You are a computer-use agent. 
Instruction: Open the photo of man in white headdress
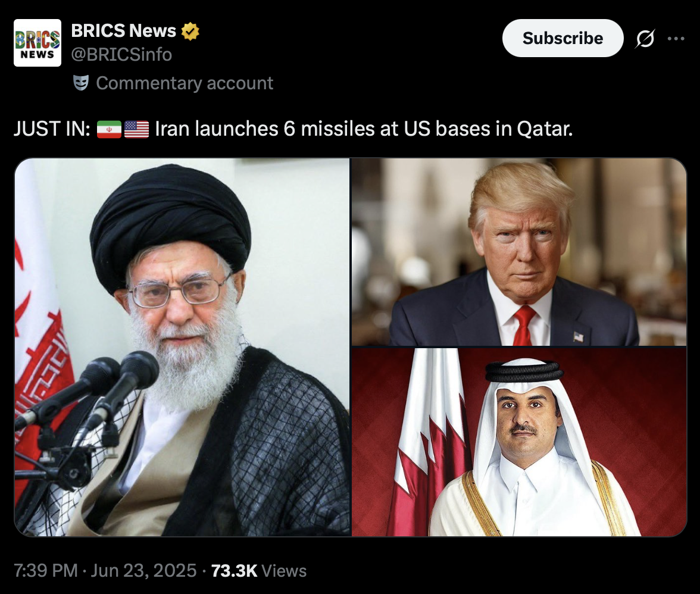(519, 442)
